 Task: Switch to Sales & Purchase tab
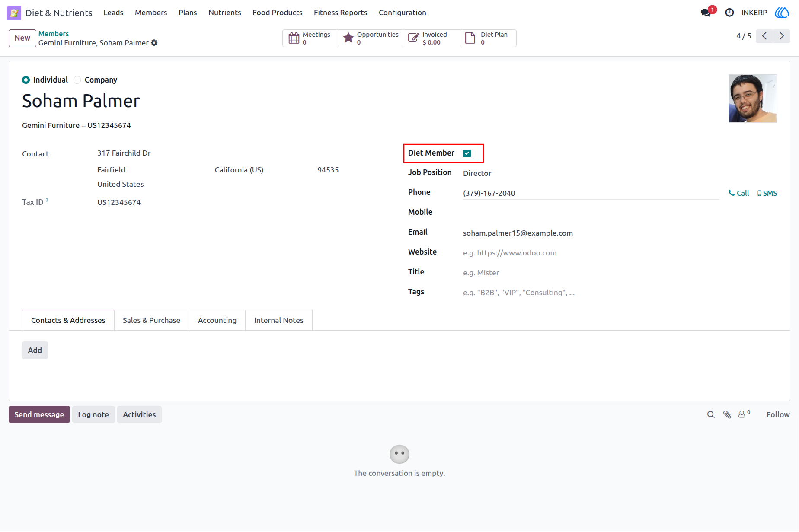point(151,320)
